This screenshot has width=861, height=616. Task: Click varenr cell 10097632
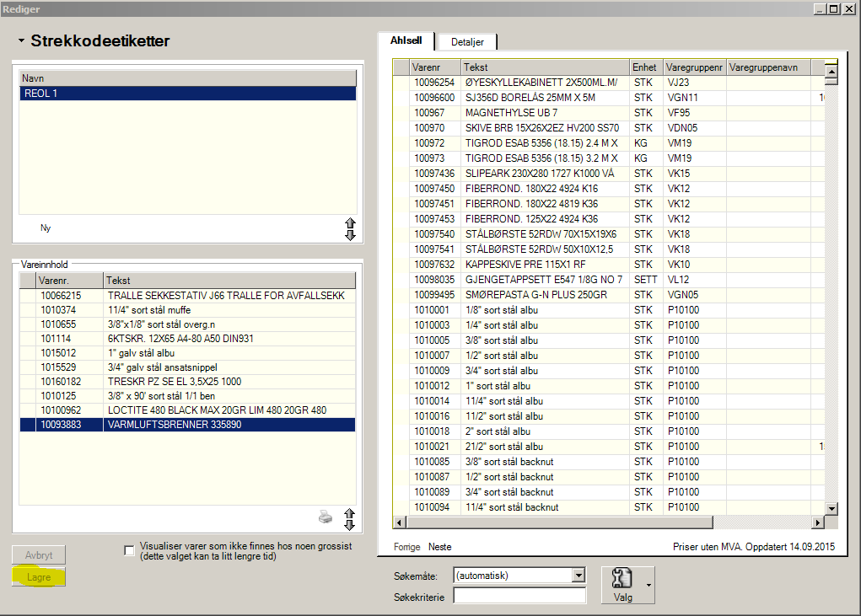[434, 265]
